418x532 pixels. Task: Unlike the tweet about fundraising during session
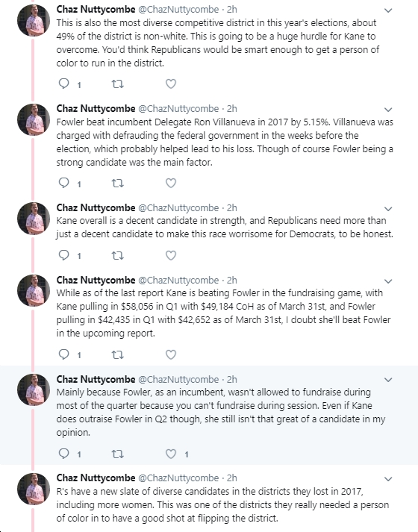click(171, 454)
